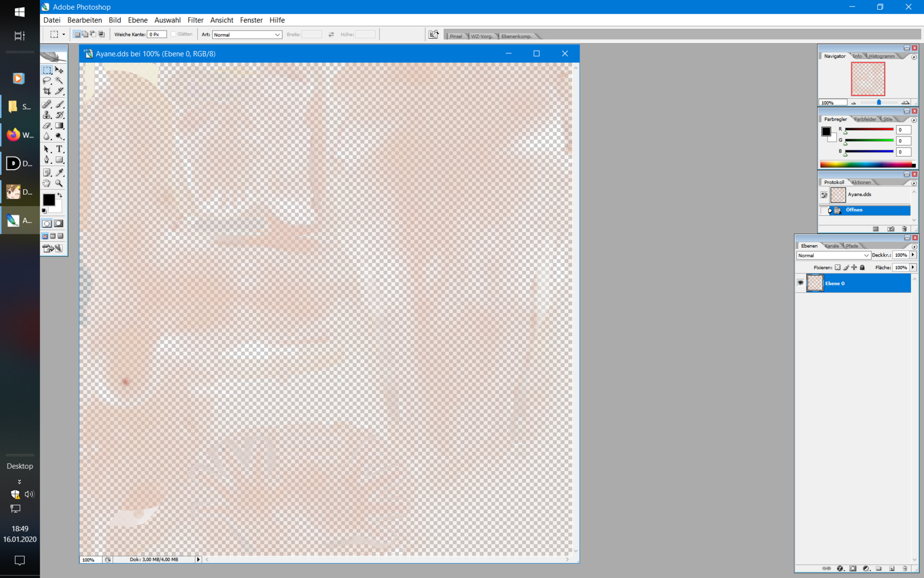Pick a color from the spectrum ramp
Image resolution: width=924 pixels, height=578 pixels.
click(x=867, y=164)
